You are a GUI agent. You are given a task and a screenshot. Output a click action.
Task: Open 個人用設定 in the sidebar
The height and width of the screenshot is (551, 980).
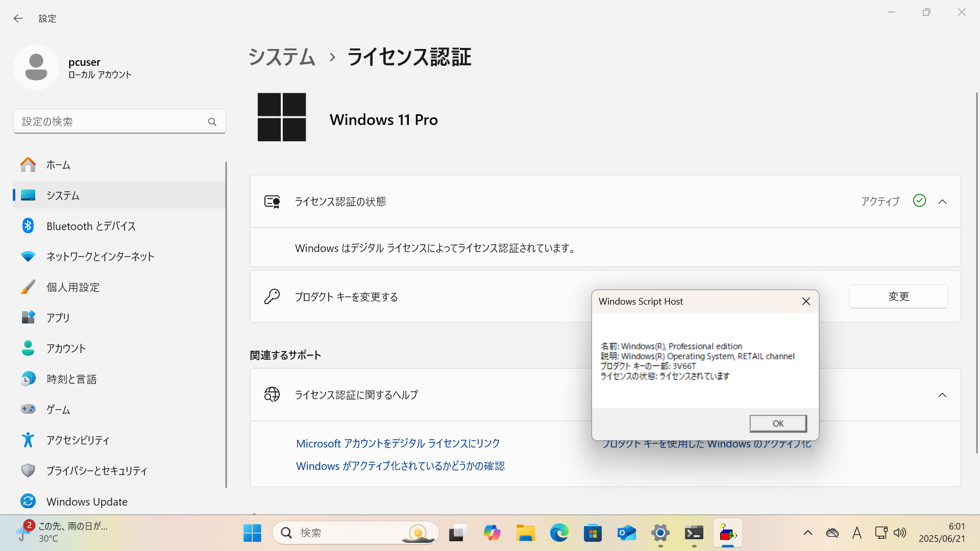(x=119, y=287)
